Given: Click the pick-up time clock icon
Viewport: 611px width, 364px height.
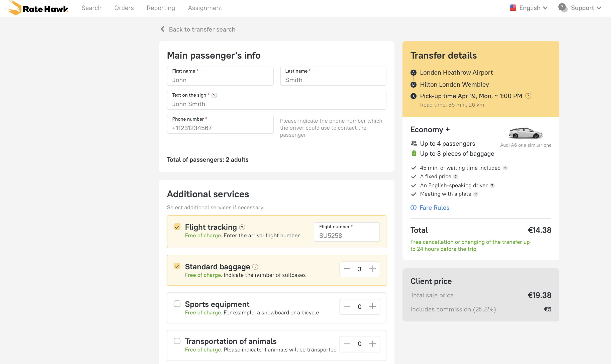Looking at the screenshot, I should click(x=414, y=96).
